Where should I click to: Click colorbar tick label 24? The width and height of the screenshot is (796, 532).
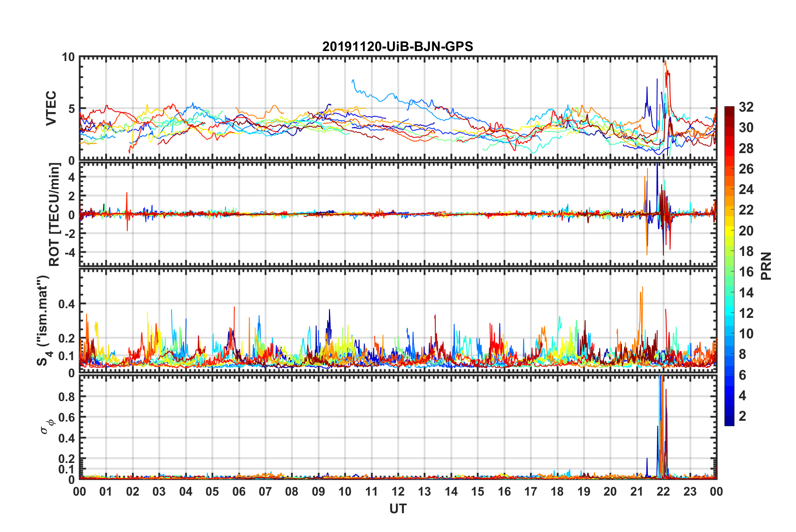click(x=746, y=189)
